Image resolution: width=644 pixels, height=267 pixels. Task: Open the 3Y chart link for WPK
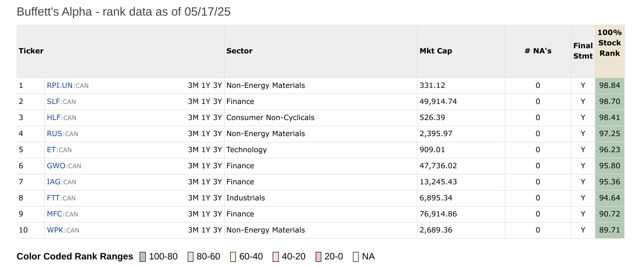217,230
